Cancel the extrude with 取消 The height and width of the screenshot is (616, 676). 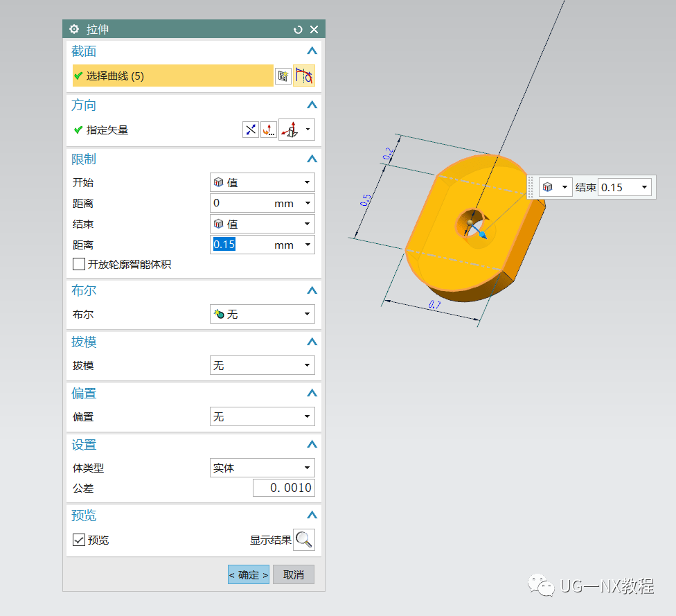tap(294, 574)
